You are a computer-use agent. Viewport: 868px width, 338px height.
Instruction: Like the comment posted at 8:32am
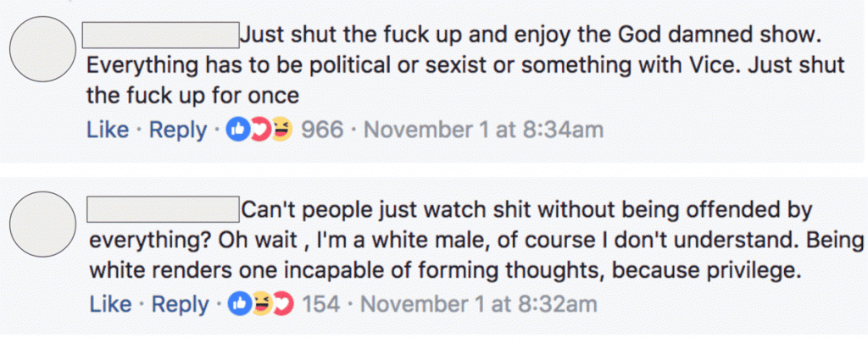click(x=110, y=304)
